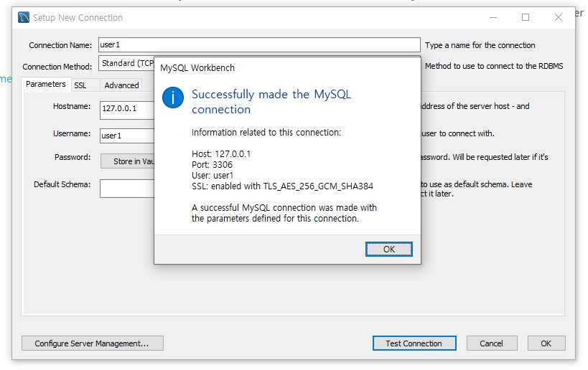Click the Connection Name input field
588x370 pixels.
pyautogui.click(x=259, y=44)
